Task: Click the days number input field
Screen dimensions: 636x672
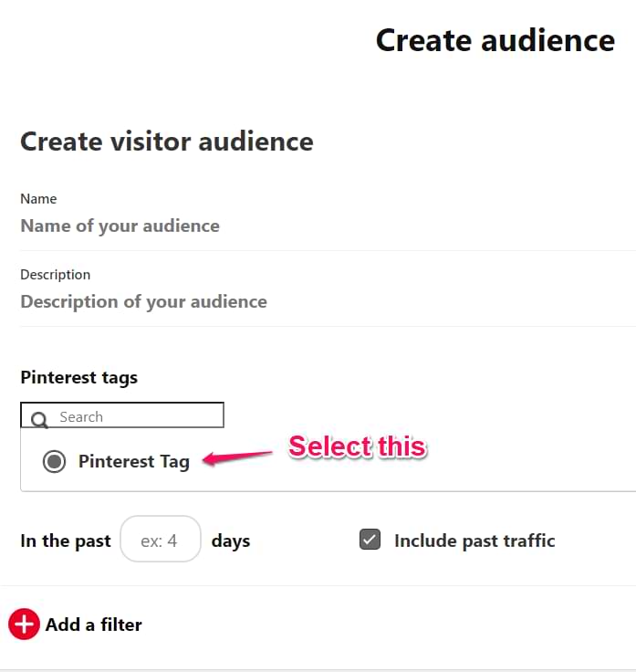Action: (x=161, y=539)
